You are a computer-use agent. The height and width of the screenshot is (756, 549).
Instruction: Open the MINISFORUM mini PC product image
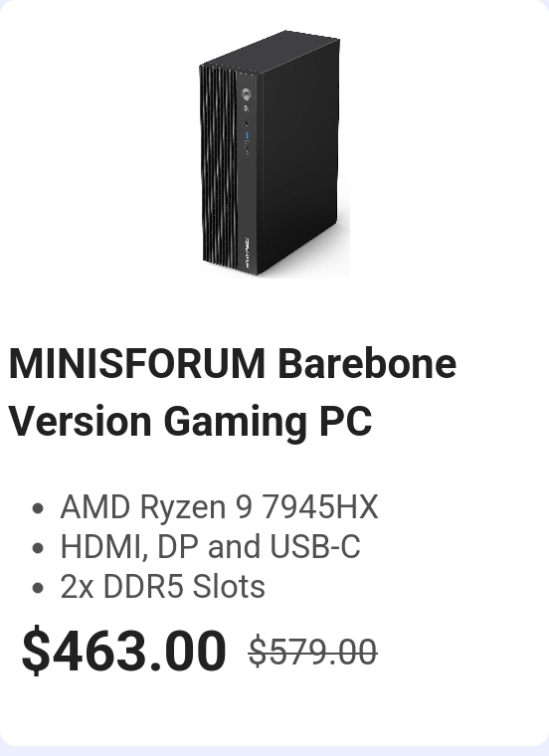click(x=274, y=154)
